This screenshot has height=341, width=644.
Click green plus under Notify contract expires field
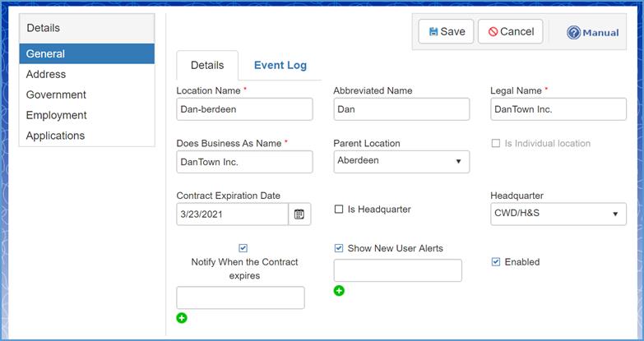(182, 318)
